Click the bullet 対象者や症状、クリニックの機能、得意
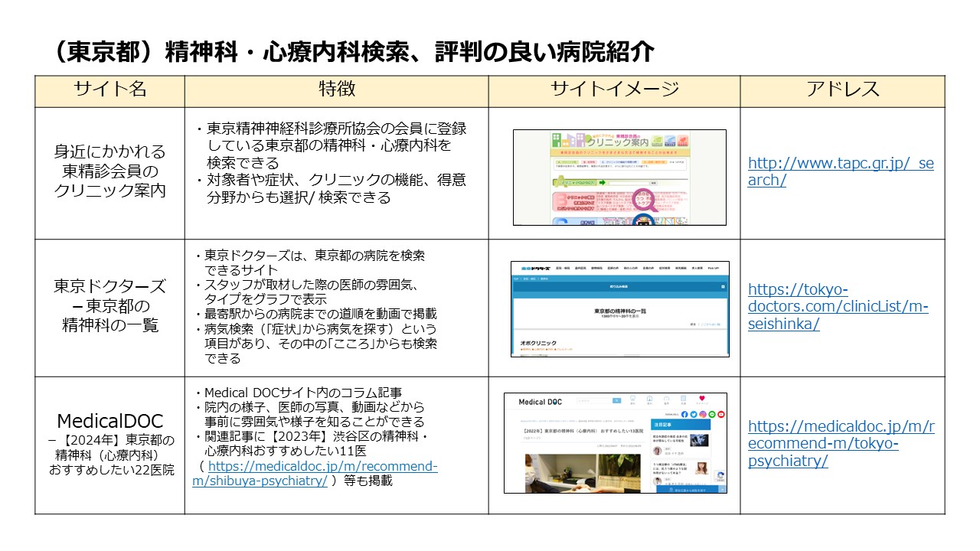 (x=329, y=188)
